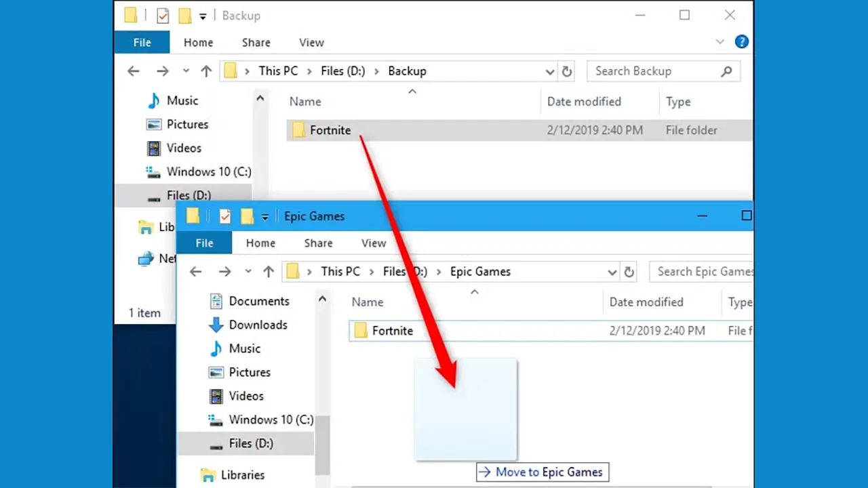868x488 pixels.
Task: Click the Music note icon in Backup sidebar
Action: (x=154, y=100)
